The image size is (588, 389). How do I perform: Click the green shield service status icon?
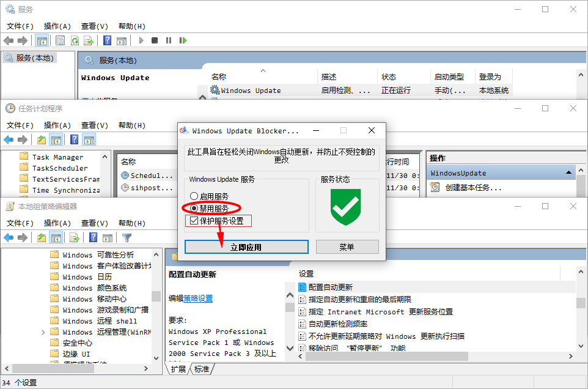pyautogui.click(x=345, y=207)
